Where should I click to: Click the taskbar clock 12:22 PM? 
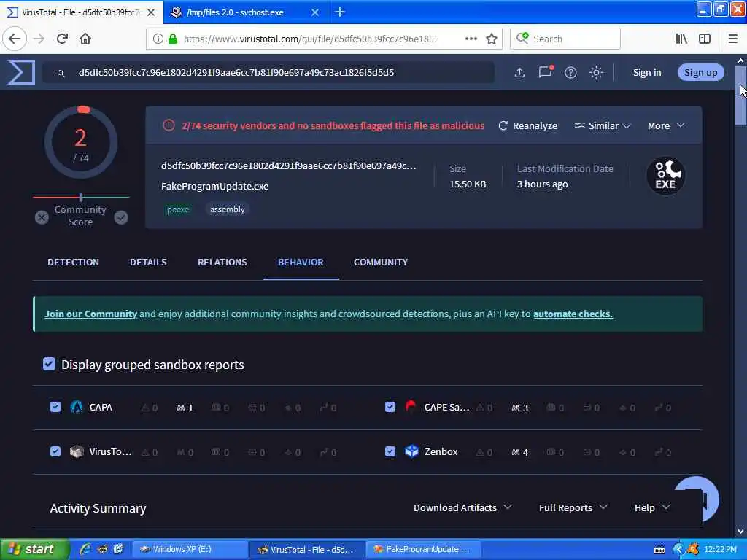point(720,549)
